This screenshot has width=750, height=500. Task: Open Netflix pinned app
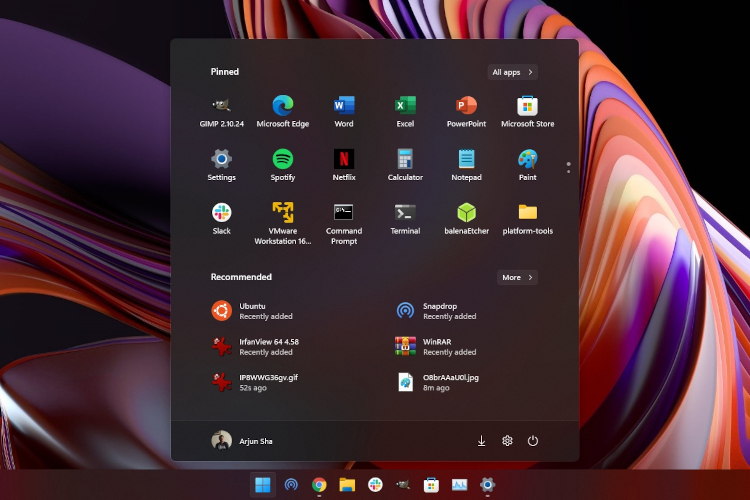(344, 166)
